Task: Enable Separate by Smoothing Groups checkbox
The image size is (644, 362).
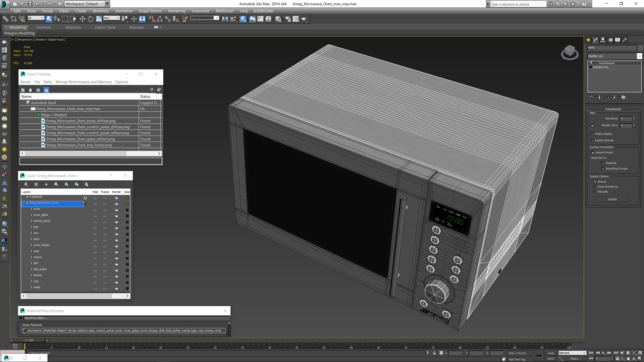Action: [x=603, y=169]
